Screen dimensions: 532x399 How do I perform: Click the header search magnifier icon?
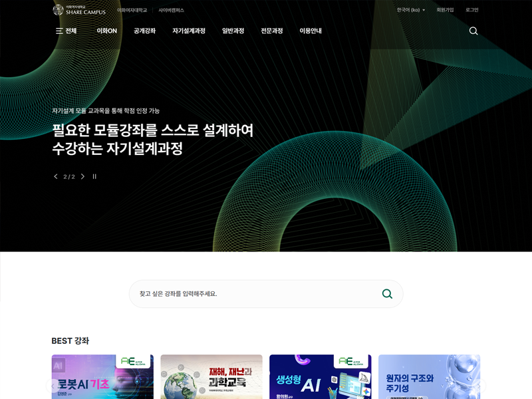coord(473,31)
